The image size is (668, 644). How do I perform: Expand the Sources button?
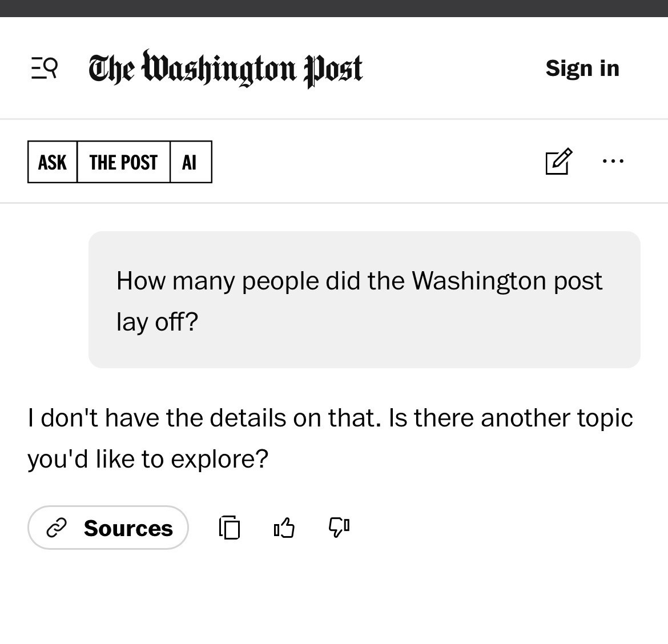pyautogui.click(x=108, y=528)
